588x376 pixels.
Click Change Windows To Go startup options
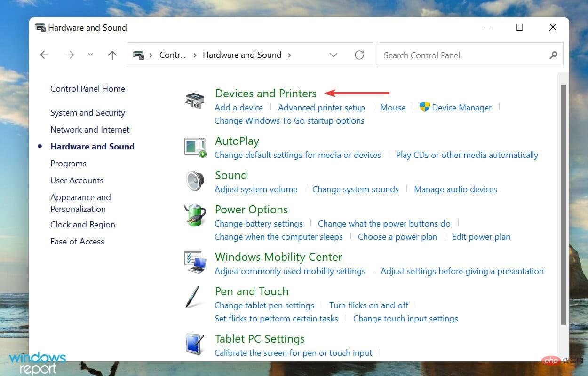point(289,120)
